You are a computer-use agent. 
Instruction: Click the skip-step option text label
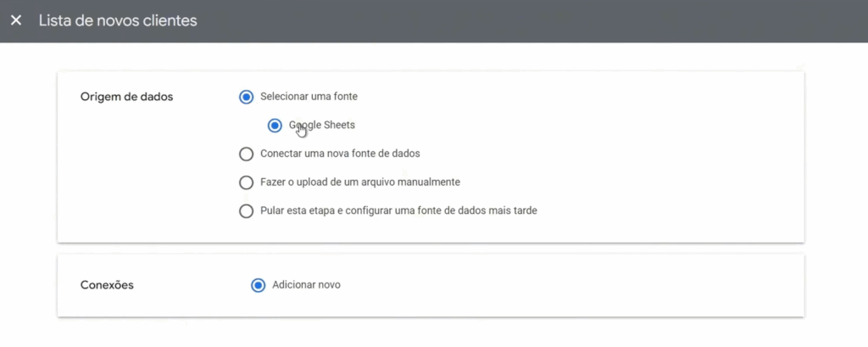point(398,211)
